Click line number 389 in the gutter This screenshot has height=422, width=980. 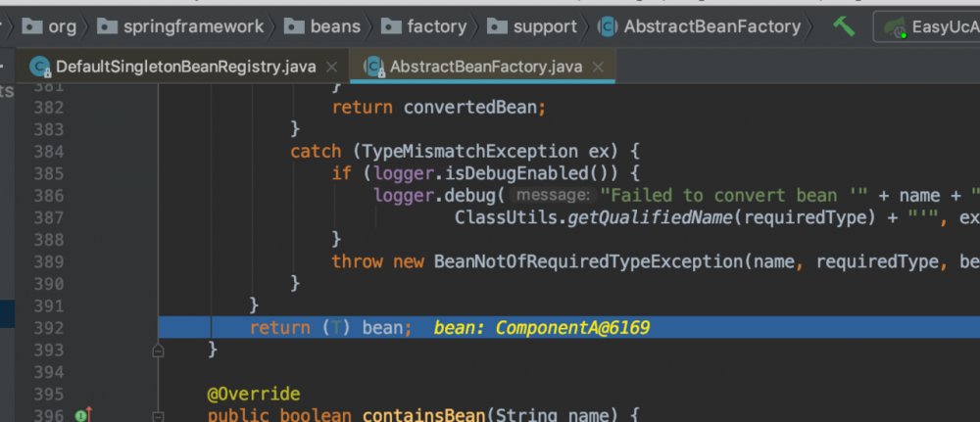pos(49,261)
